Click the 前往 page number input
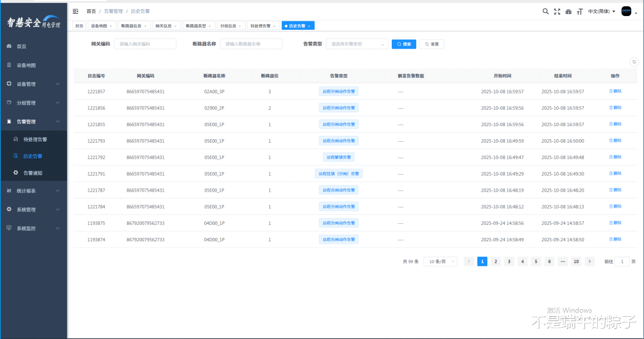 click(x=622, y=262)
